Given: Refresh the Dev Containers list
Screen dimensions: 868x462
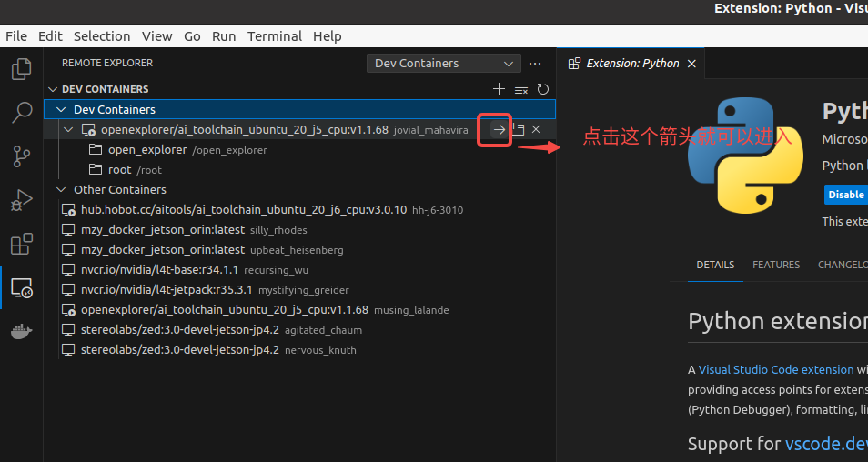Looking at the screenshot, I should click(x=543, y=89).
